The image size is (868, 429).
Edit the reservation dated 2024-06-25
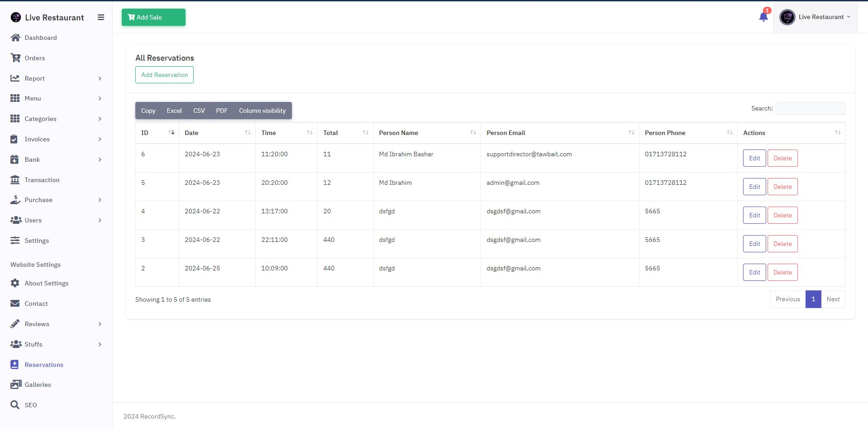pyautogui.click(x=754, y=272)
